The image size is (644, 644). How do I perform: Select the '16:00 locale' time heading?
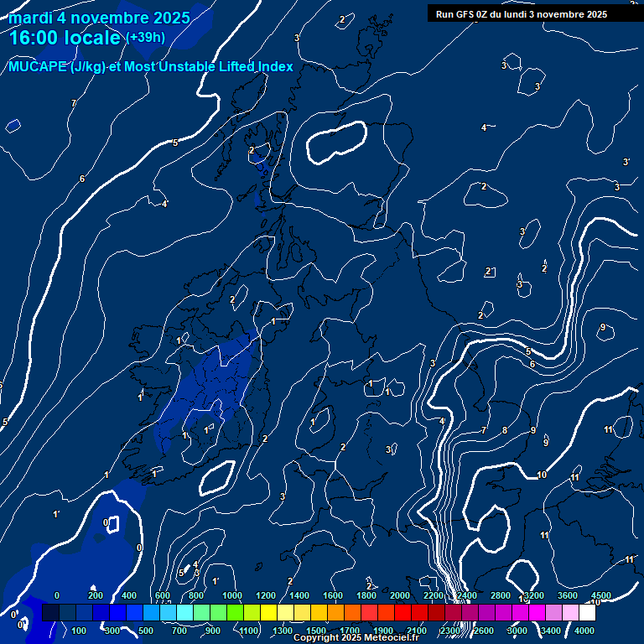click(65, 38)
